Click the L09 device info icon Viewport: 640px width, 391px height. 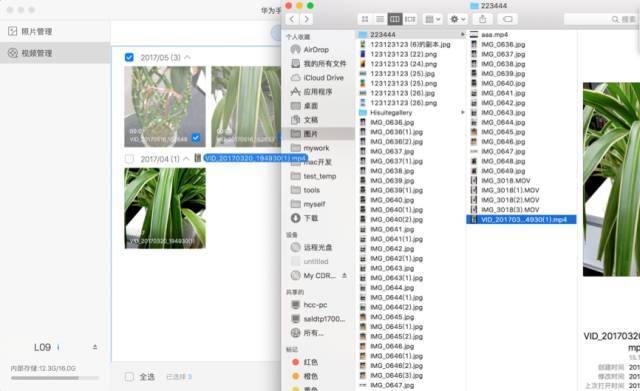pyautogui.click(x=58, y=347)
